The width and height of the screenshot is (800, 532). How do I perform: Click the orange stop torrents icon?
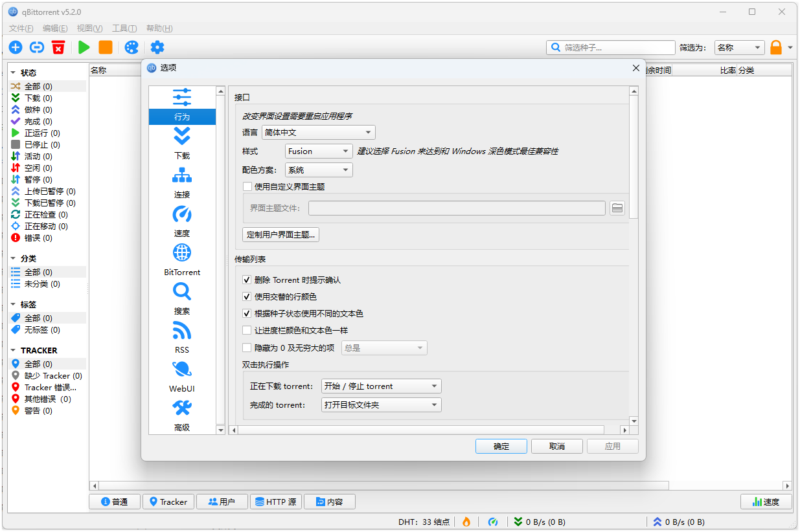106,47
